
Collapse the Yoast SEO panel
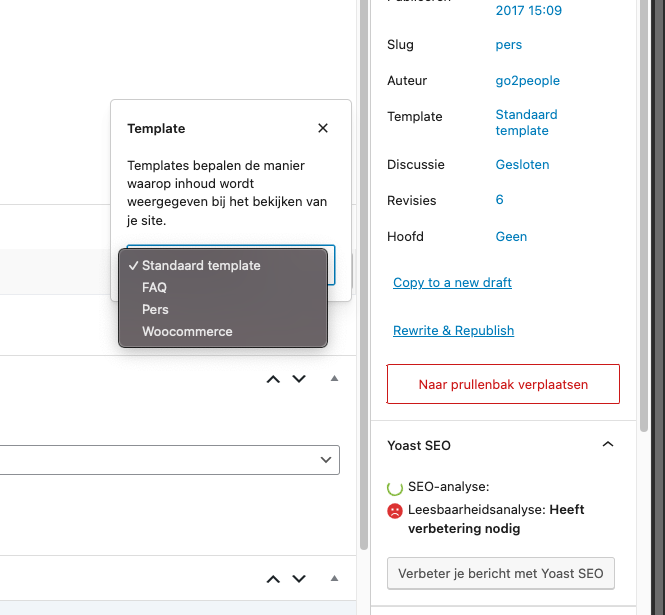(607, 445)
